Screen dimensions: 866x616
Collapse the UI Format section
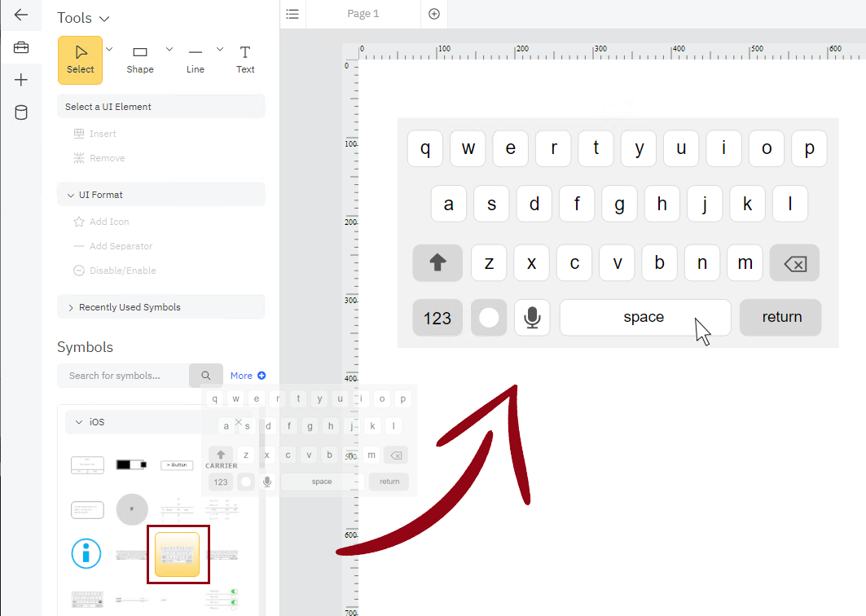click(x=71, y=194)
